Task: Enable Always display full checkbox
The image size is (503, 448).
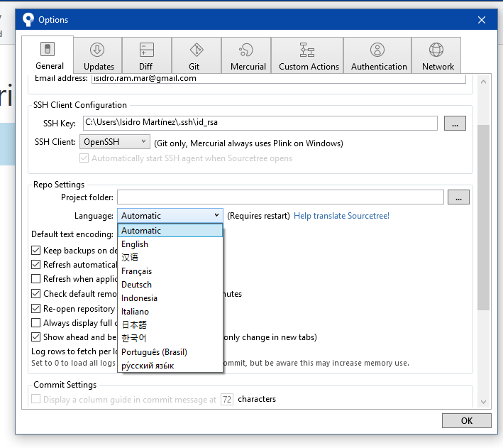Action: pos(36,322)
